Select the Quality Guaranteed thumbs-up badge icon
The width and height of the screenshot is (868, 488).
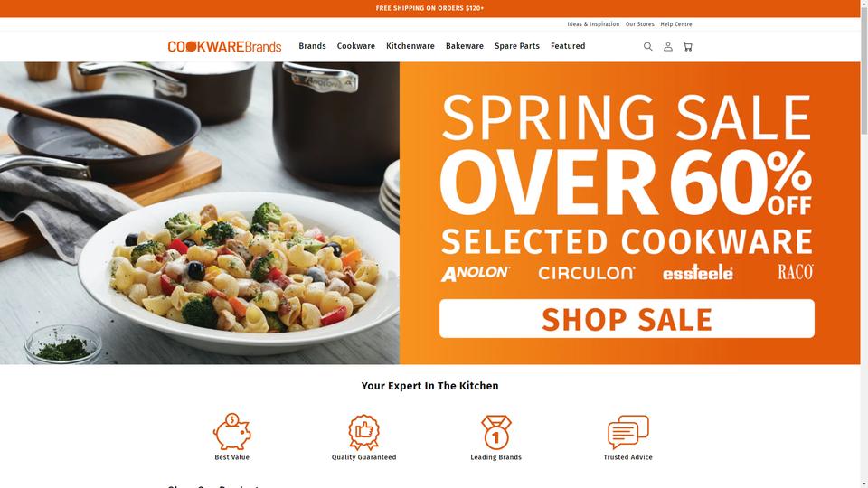point(363,432)
